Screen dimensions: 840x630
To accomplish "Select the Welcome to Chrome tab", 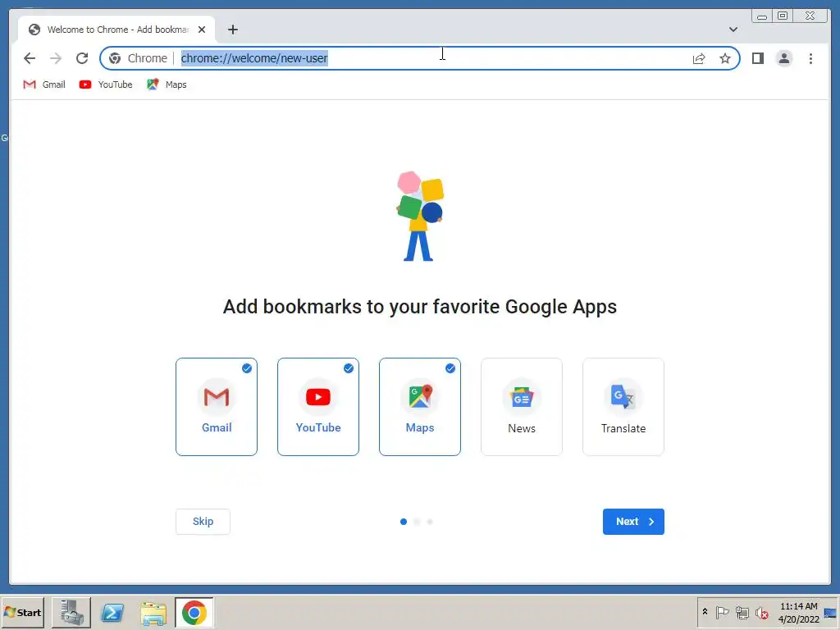I will 116,30.
